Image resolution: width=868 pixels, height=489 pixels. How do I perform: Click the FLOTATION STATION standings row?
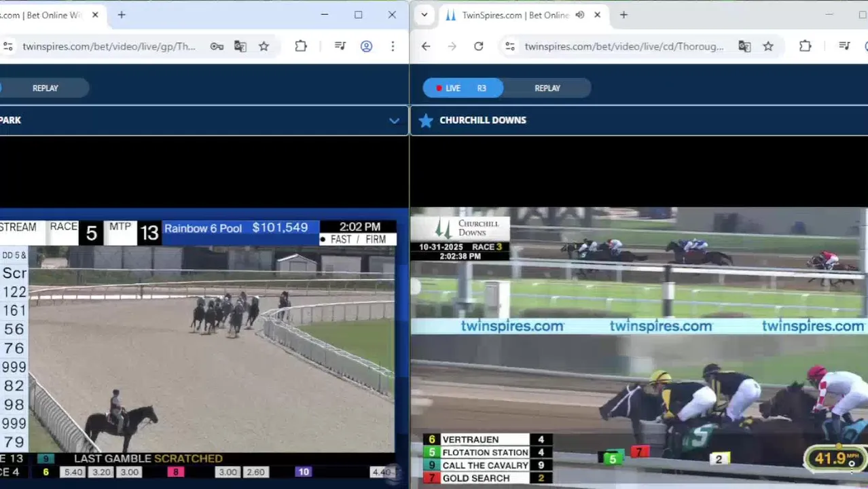click(x=488, y=452)
